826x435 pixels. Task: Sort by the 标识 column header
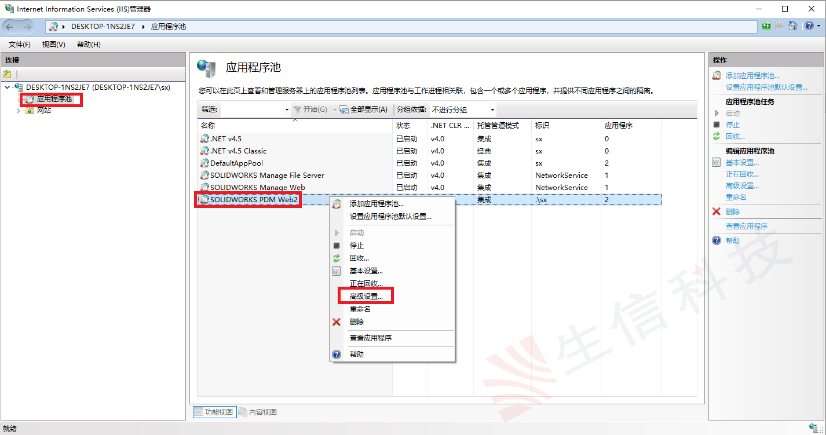[566, 125]
